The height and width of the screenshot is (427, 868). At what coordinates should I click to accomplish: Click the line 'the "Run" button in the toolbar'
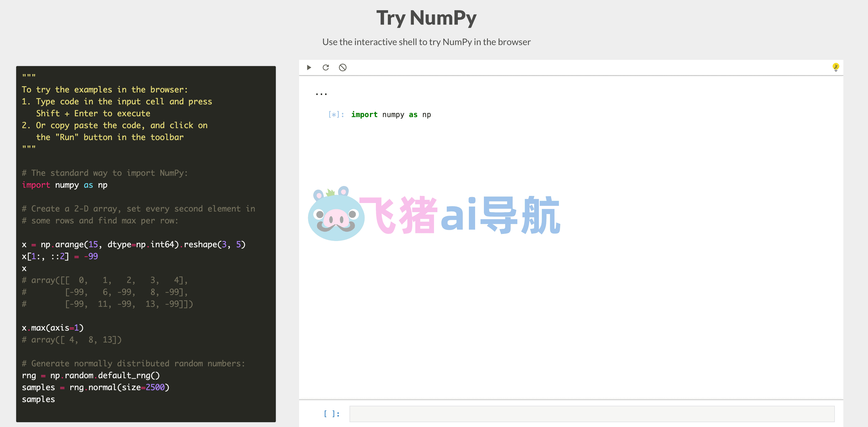tap(110, 137)
